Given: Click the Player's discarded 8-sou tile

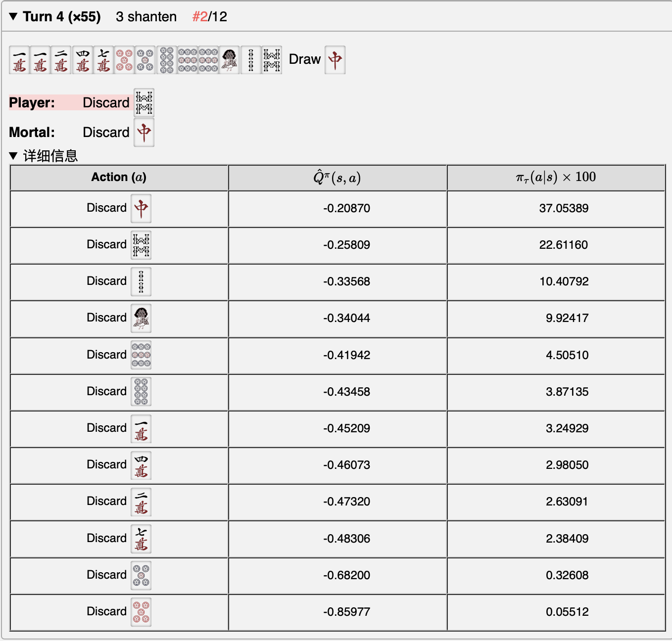Looking at the screenshot, I should click(144, 103).
